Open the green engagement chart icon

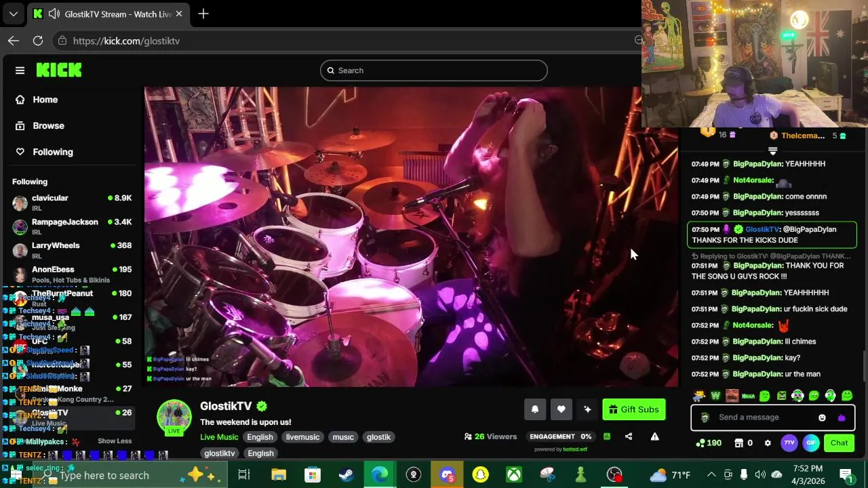tap(607, 436)
